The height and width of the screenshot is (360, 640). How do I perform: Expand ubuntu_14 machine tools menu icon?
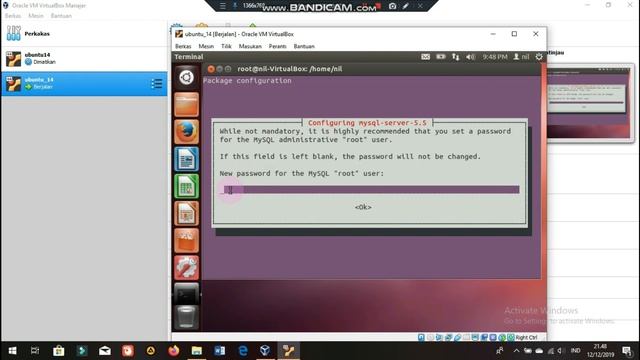[x=156, y=84]
